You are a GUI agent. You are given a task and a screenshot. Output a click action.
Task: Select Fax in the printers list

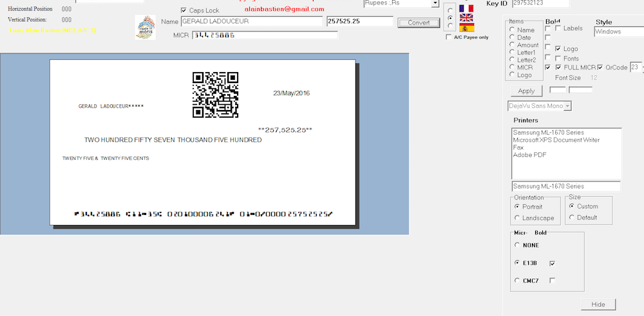click(x=518, y=147)
